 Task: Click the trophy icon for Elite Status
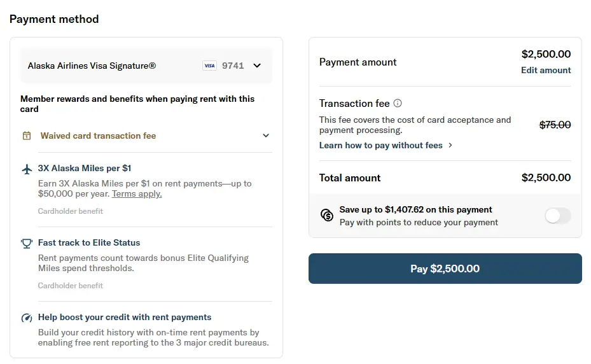(27, 243)
